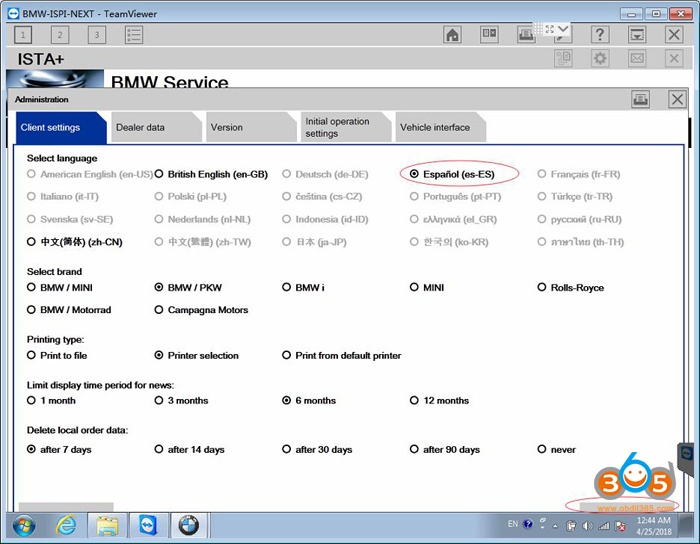
Task: Click the blue help tray icon
Action: (528, 524)
